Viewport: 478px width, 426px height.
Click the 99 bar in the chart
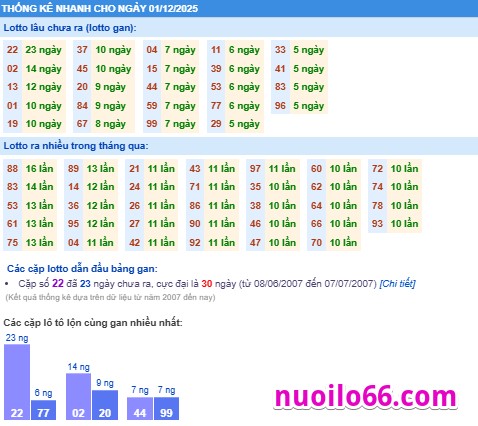pos(166,409)
